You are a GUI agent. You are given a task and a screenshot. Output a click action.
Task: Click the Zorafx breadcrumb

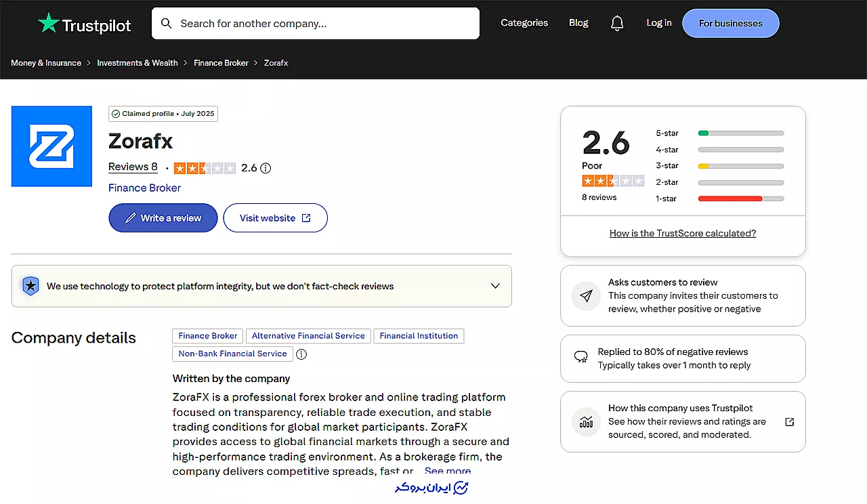point(276,63)
